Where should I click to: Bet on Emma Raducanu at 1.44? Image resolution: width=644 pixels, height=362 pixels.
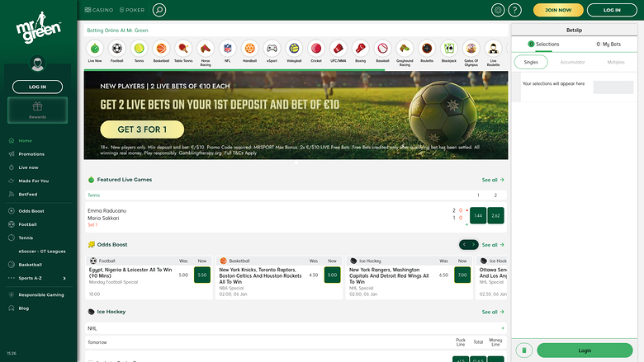click(x=478, y=216)
